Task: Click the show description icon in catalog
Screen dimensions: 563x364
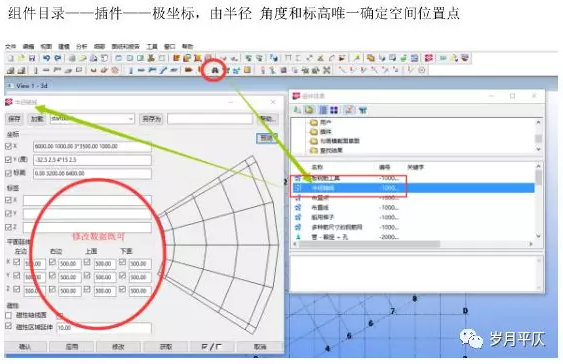Action: pos(349,110)
